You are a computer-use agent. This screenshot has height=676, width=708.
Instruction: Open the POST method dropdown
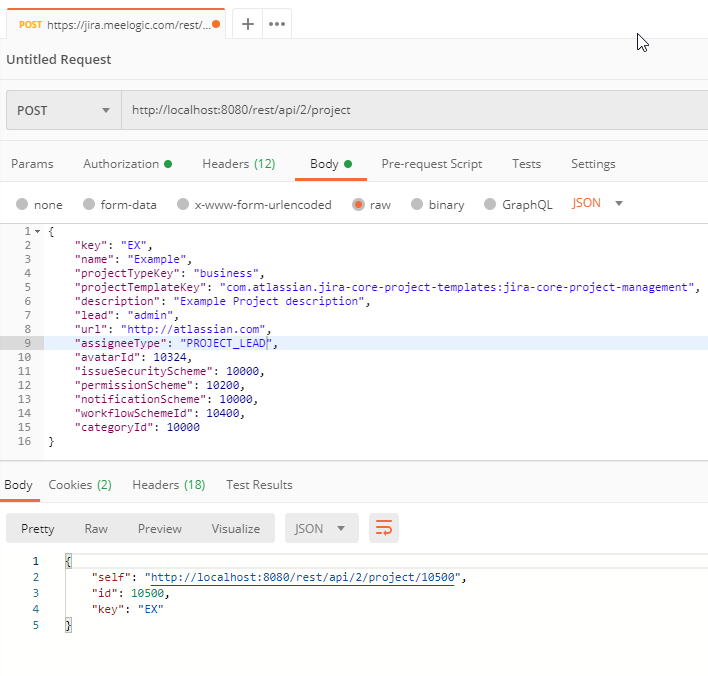(x=63, y=110)
